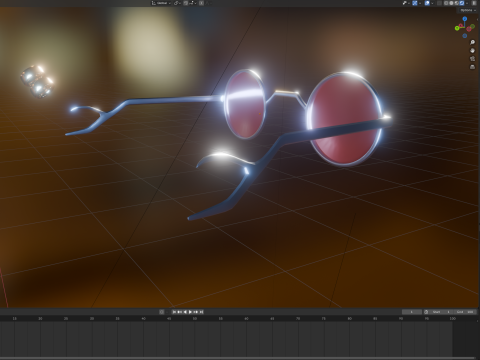Switch to solid viewport shading
This screenshot has width=480, height=360.
click(x=451, y=3)
